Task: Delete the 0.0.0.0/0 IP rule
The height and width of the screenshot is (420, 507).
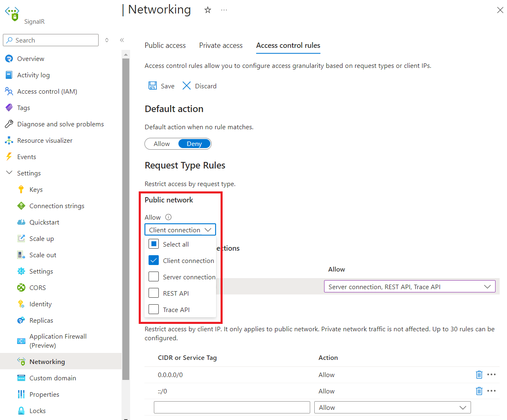Action: pos(479,375)
